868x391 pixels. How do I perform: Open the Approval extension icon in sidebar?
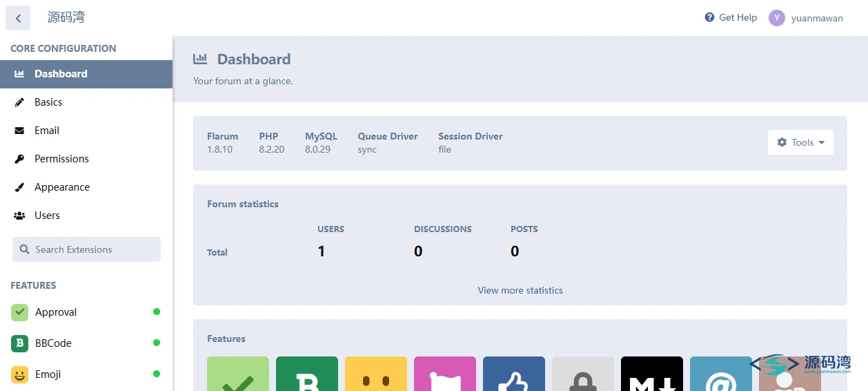19,312
